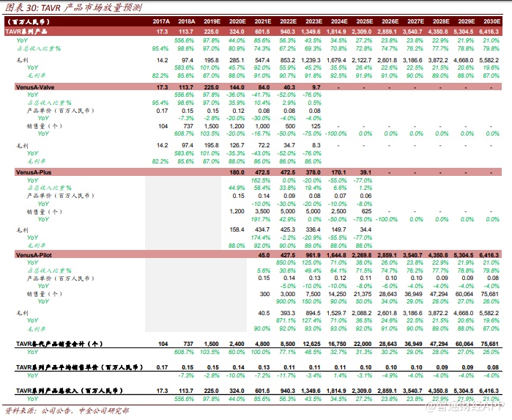Screen dimensions: 512x420
Task: Click the 2018A column header
Action: tap(187, 21)
